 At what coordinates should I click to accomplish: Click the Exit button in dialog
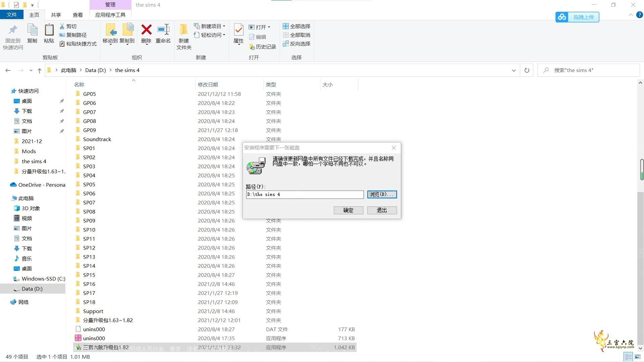click(x=382, y=210)
